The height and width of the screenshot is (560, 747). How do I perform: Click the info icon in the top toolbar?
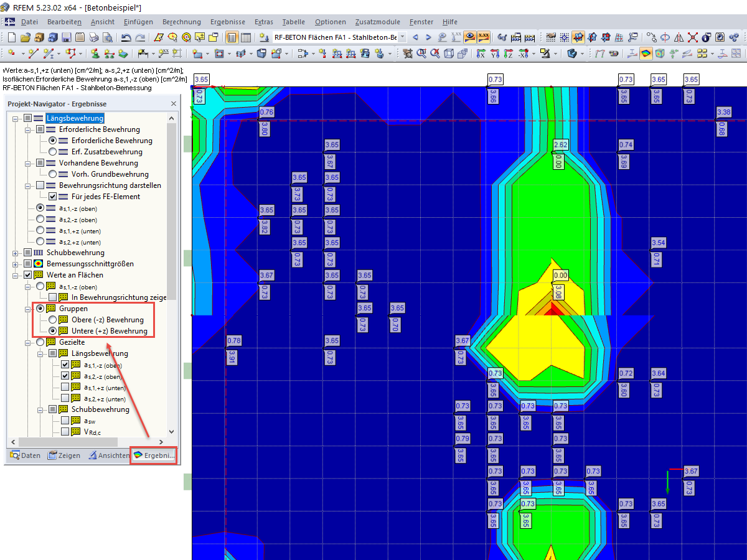click(x=707, y=37)
